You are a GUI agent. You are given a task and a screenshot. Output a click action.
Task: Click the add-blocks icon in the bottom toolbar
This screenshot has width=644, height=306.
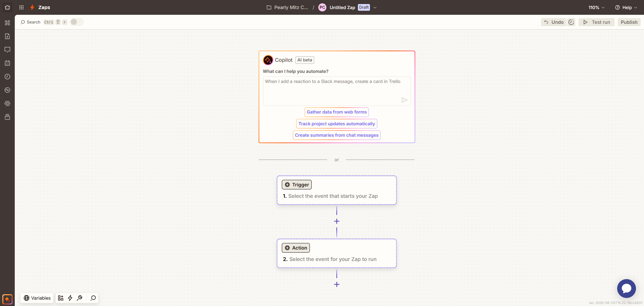click(x=60, y=298)
